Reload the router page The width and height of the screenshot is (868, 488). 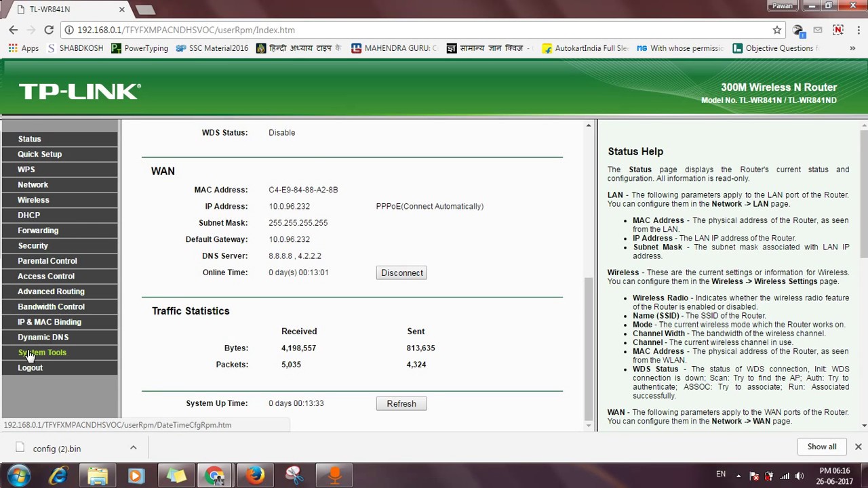(49, 30)
